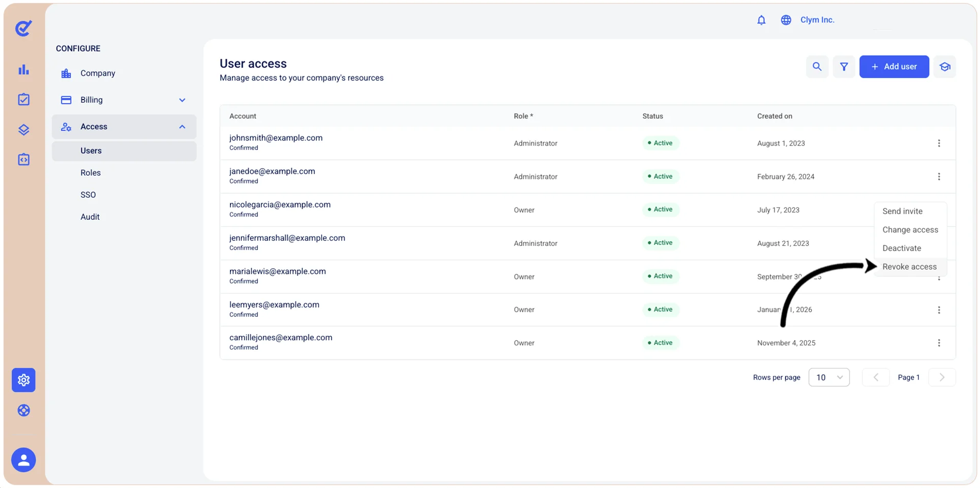980x488 pixels.
Task: Open row options for camillejones@example.com
Action: 939,343
